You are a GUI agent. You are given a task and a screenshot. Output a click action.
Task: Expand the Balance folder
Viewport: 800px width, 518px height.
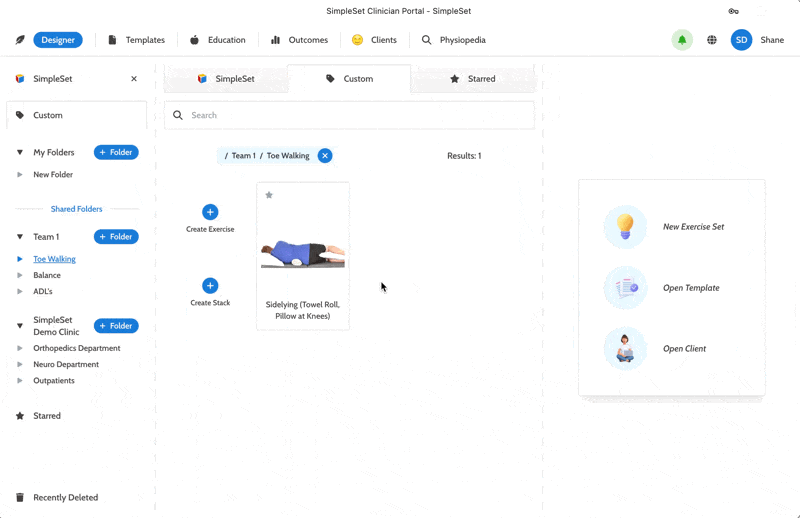coord(20,276)
